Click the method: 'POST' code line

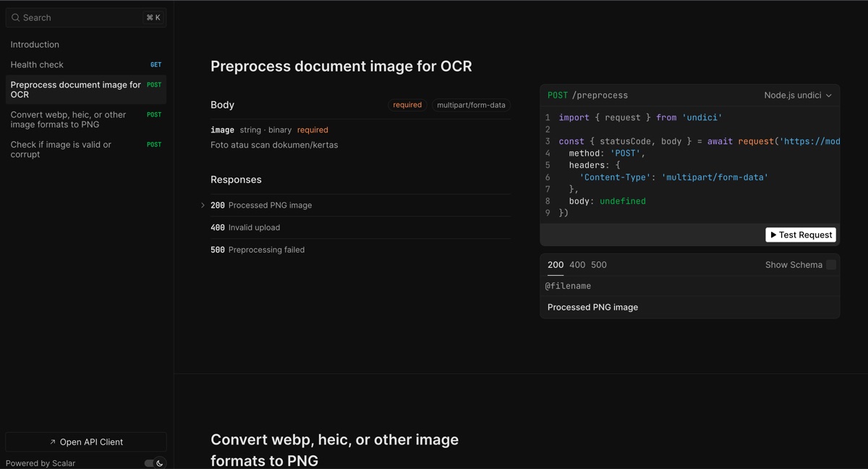(x=607, y=153)
